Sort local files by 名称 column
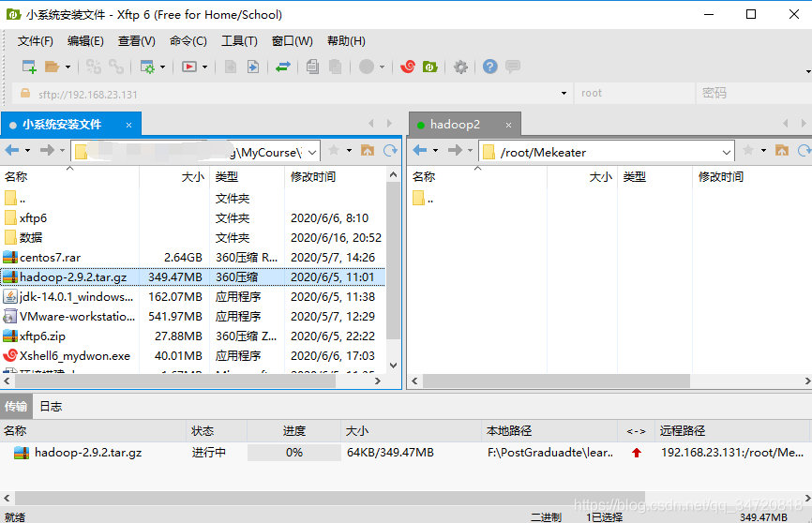This screenshot has width=812, height=523. coord(69,176)
